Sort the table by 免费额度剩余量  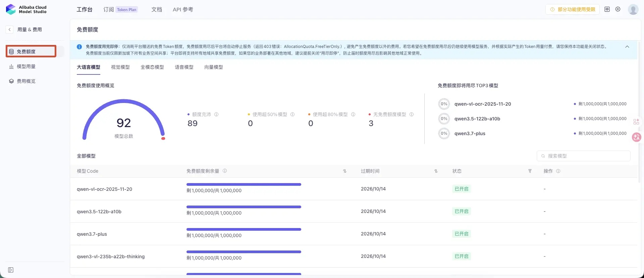coord(344,171)
